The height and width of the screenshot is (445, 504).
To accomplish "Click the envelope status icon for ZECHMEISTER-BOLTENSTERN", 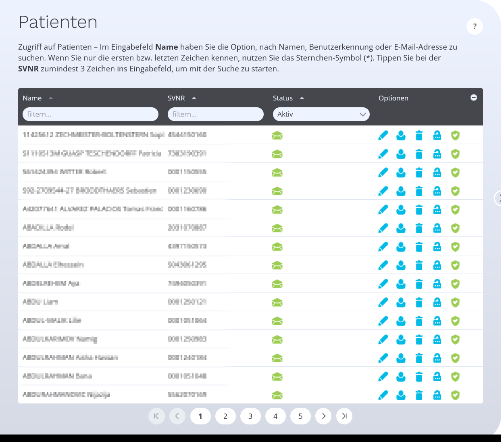I will click(277, 136).
